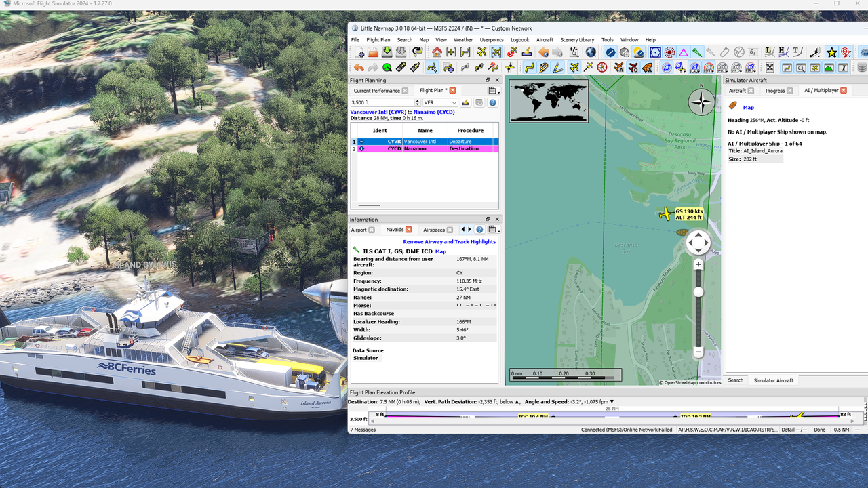
Task: Go to home view on map
Action: 437,52
